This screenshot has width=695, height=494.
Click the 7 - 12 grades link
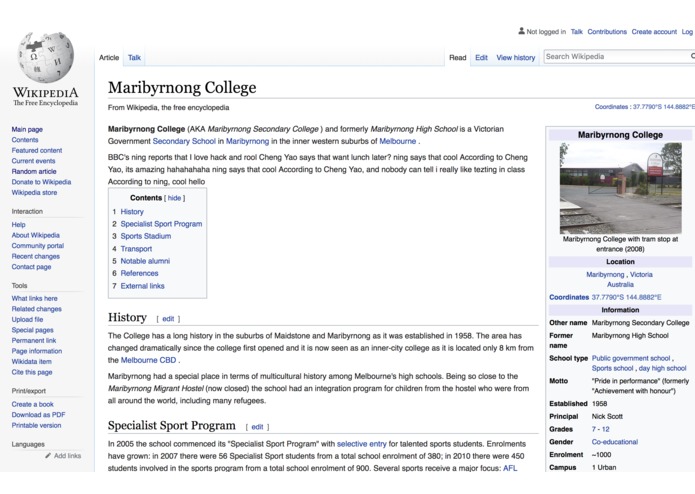coord(601,429)
